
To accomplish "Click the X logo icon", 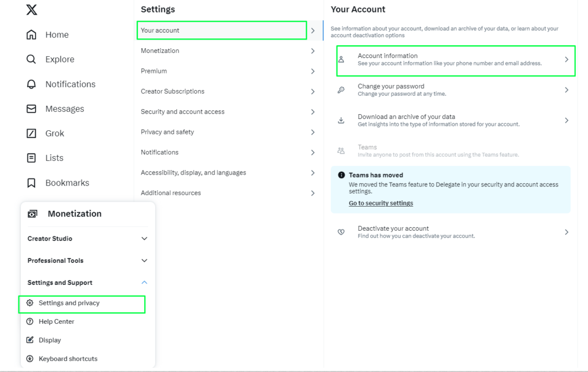I will coord(31,9).
